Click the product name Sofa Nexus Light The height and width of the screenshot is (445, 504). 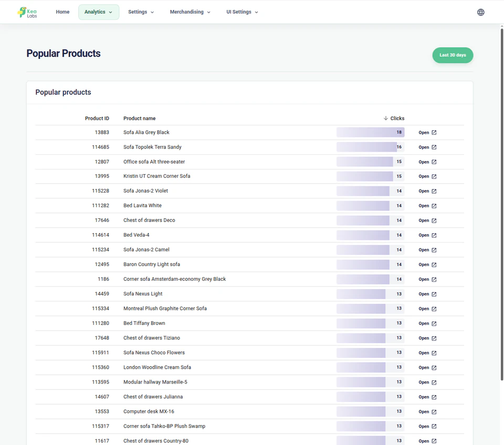pos(143,294)
